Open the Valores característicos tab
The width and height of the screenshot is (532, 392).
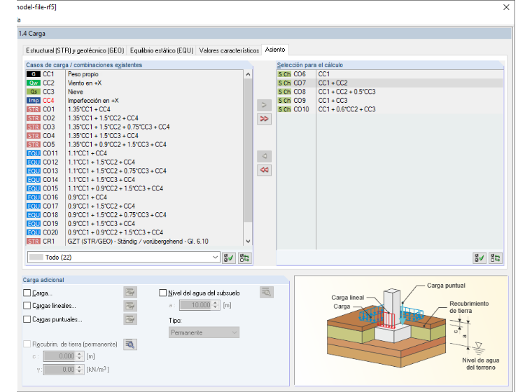pyautogui.click(x=229, y=50)
